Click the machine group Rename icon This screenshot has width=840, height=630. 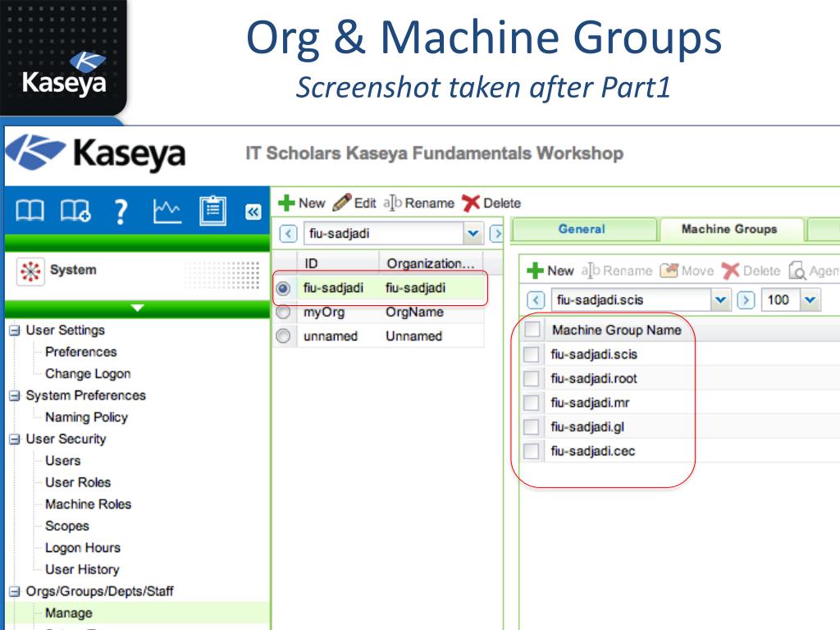591,271
